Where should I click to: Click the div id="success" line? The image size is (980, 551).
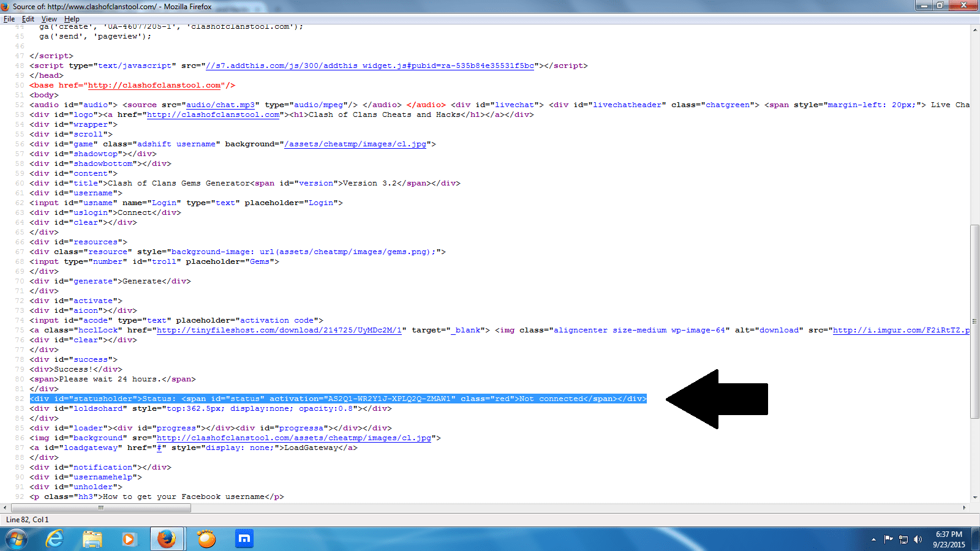coord(73,359)
